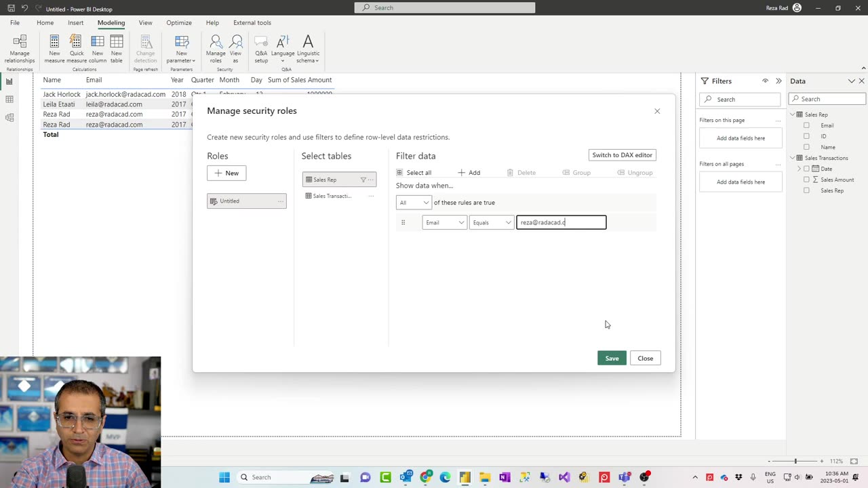Adjust the zoom slider at bottom right
This screenshot has width=868, height=488.
[795, 461]
